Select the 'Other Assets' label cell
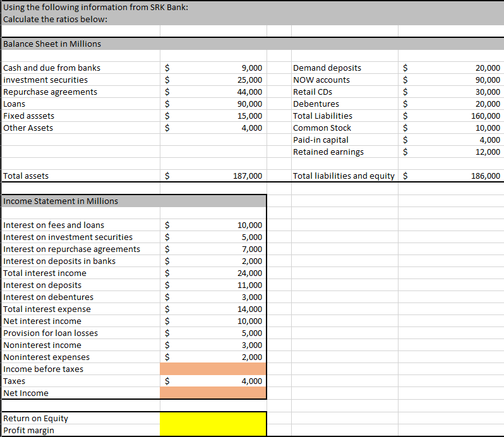This screenshot has height=437, width=504. click(x=81, y=128)
